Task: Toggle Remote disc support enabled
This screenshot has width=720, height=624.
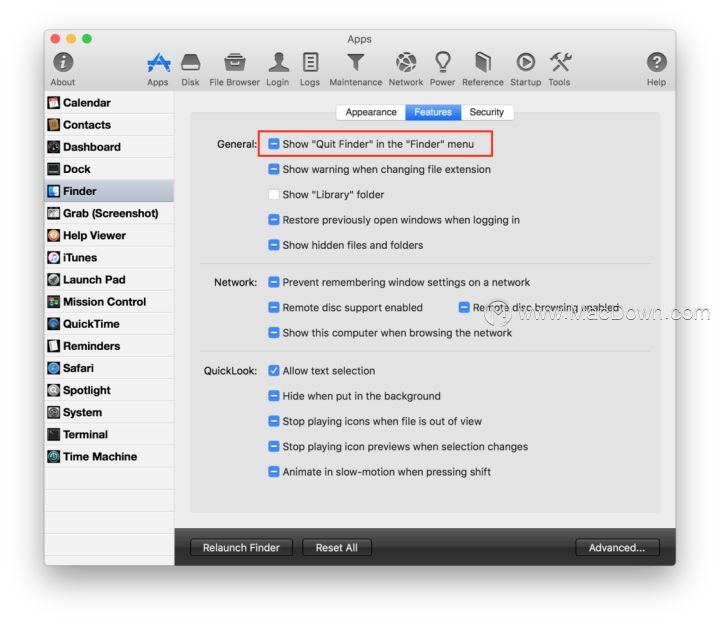Action: (x=274, y=307)
